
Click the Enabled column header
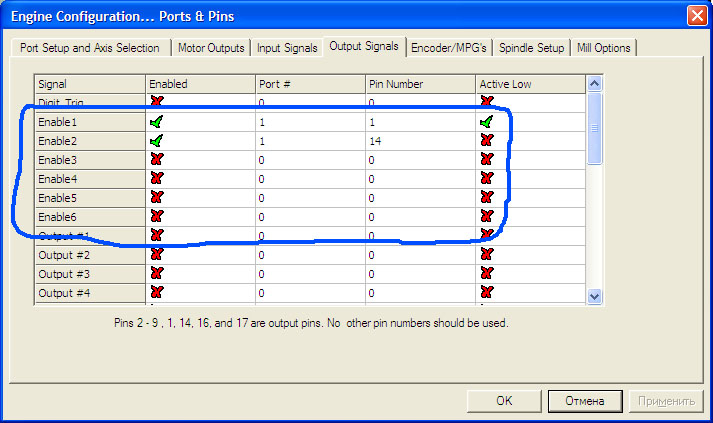pos(201,84)
